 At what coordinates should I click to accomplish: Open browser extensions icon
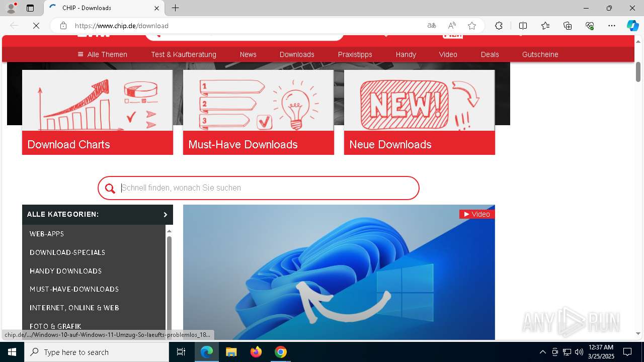coord(499,26)
